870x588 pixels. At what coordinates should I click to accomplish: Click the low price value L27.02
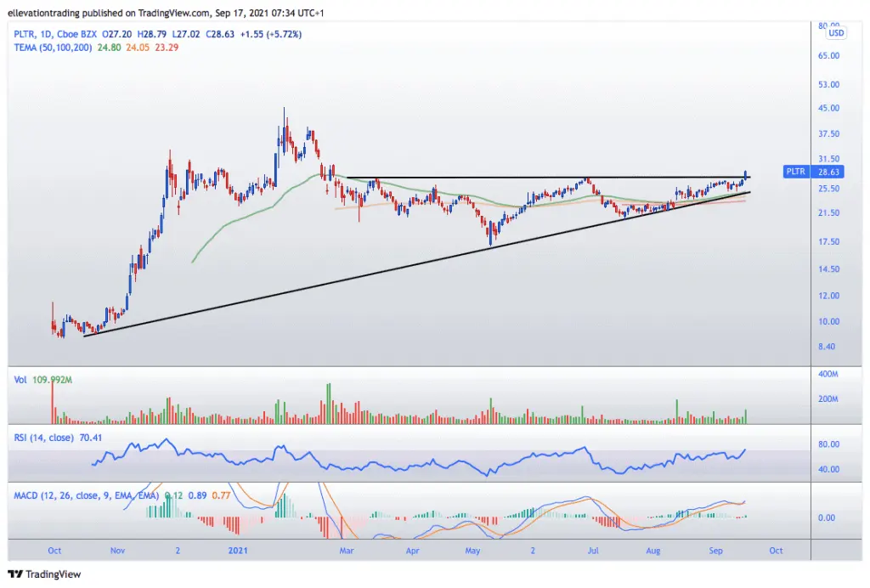pos(186,34)
